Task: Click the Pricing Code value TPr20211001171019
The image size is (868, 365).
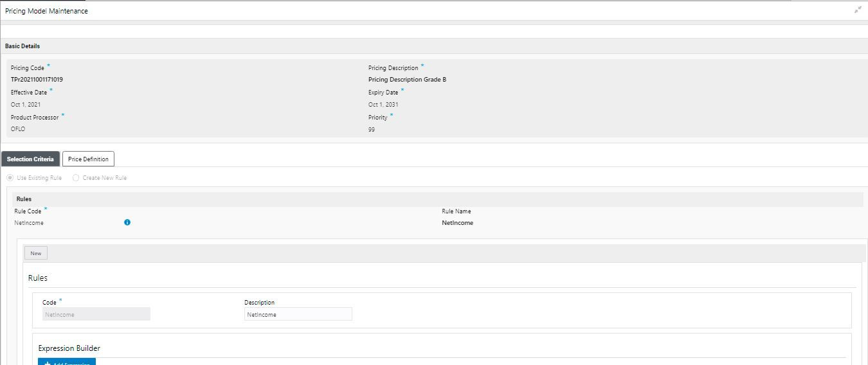Action: click(x=37, y=80)
